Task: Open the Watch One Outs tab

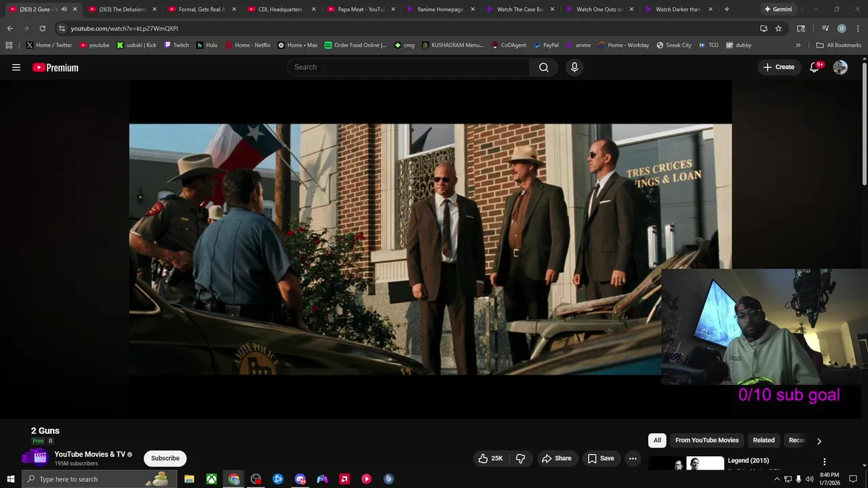Action: 599,9
